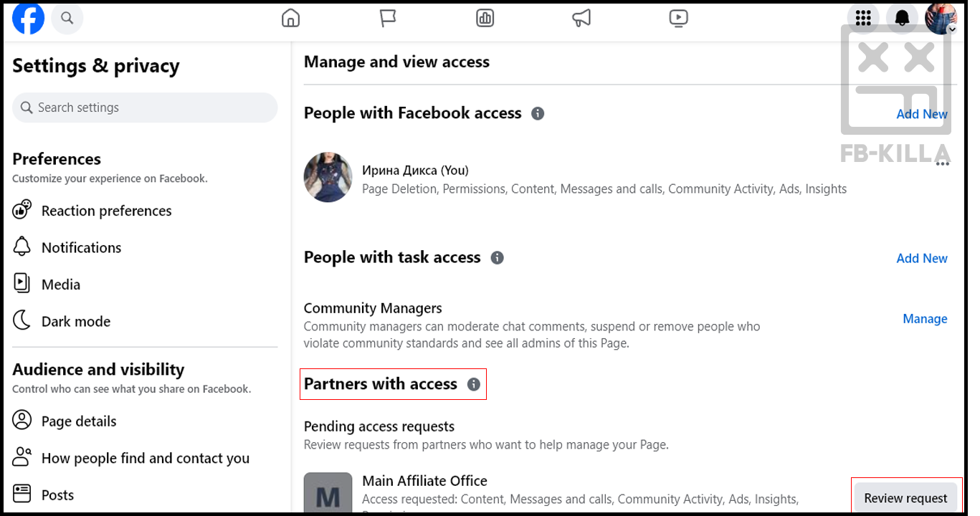Open the nine-dot apps menu
Screen dimensions: 980x516
(863, 19)
